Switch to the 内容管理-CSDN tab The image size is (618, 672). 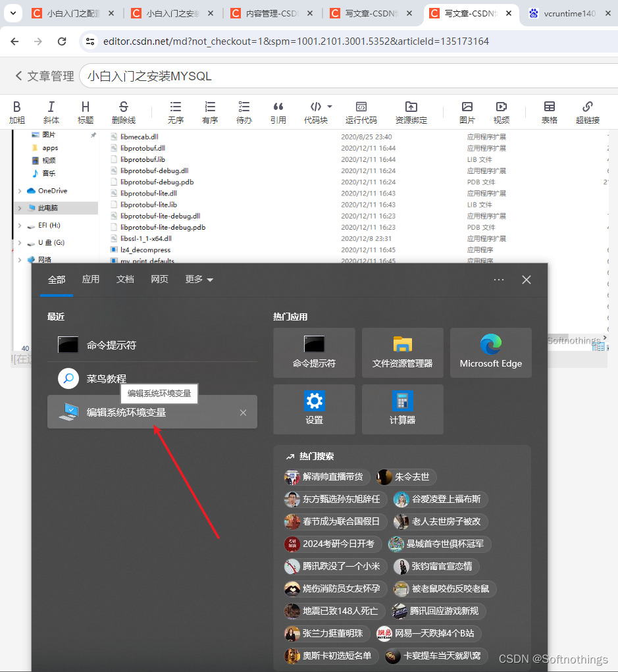pyautogui.click(x=271, y=13)
